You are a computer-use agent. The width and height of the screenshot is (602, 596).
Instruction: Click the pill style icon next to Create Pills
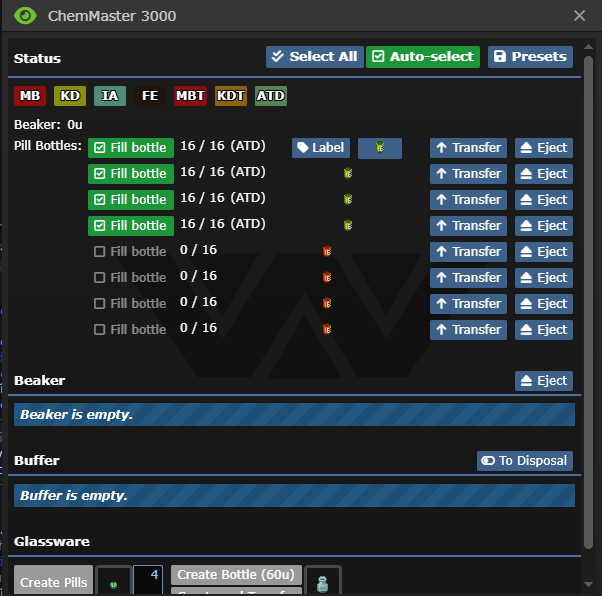113,582
